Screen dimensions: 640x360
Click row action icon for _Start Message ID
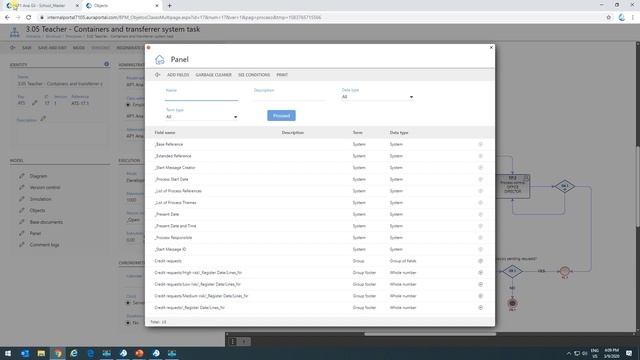[x=480, y=249]
